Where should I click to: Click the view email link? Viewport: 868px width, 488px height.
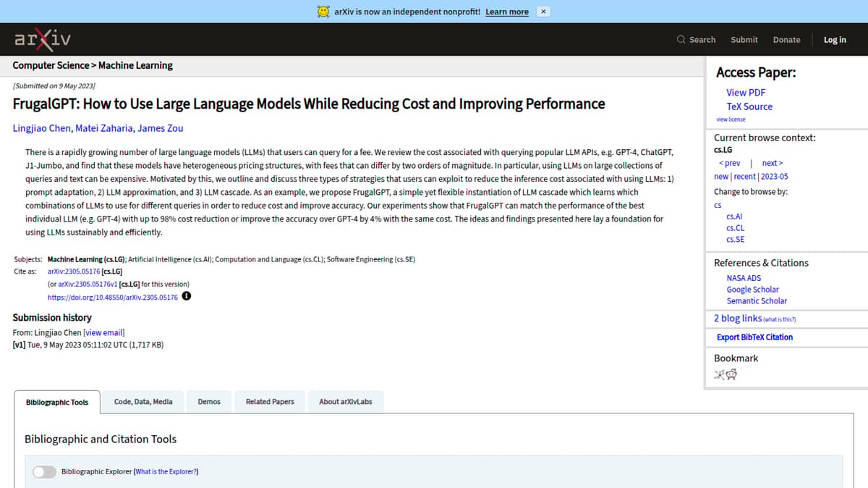coord(105,333)
